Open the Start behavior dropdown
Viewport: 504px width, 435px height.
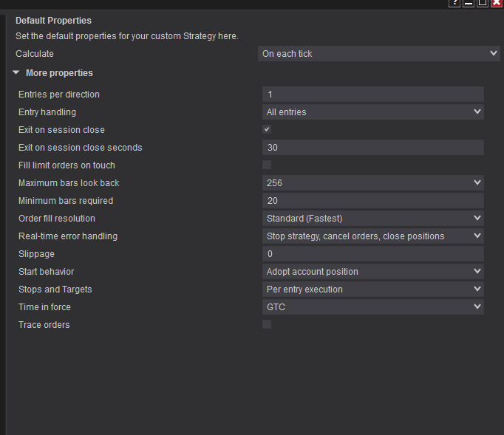pyautogui.click(x=373, y=272)
